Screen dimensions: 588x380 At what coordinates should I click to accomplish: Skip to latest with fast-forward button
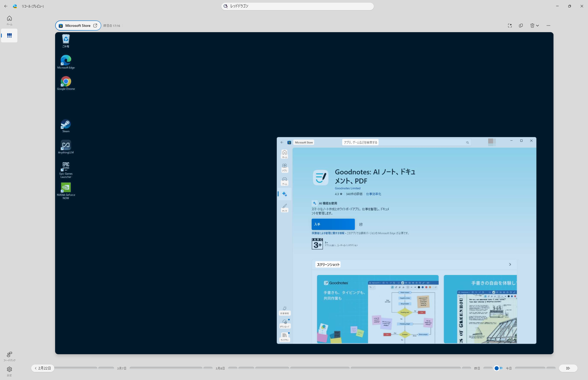click(568, 368)
